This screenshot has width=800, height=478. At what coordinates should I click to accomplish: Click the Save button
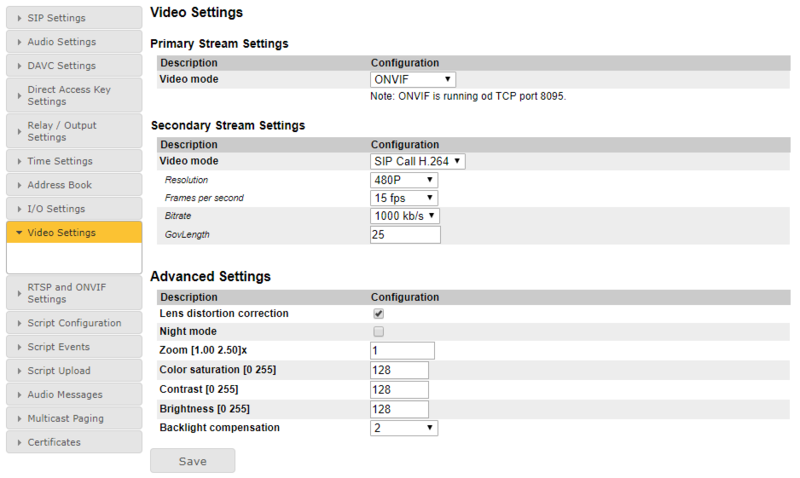click(x=192, y=461)
